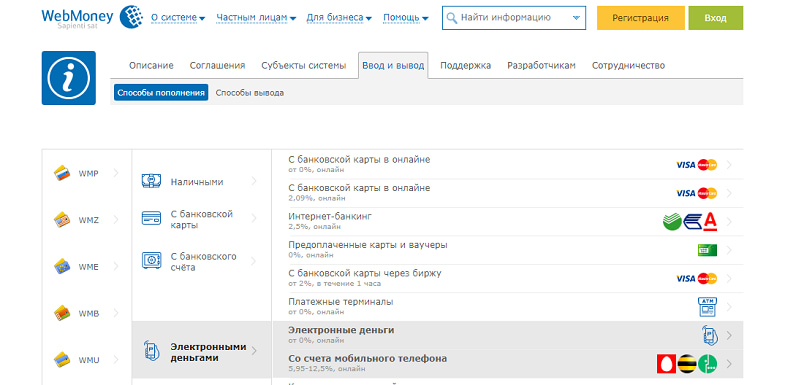Switch to the Описание tab

pos(151,66)
